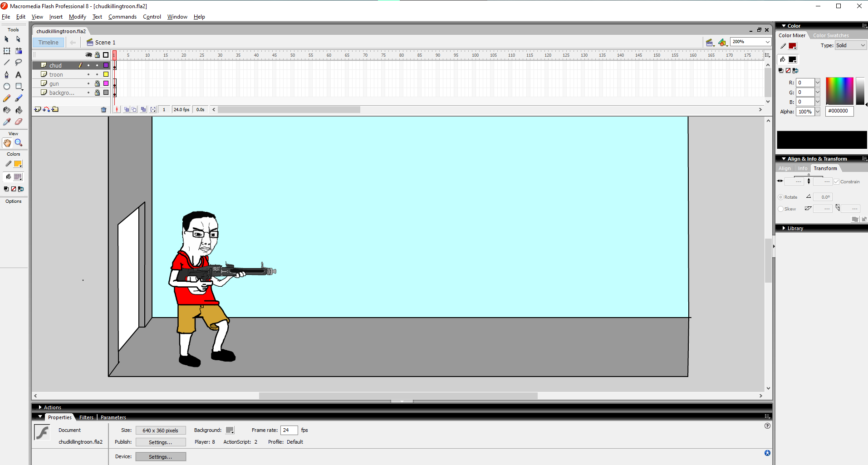Pick the Lasso tool
This screenshot has width=868, height=465.
tap(19, 62)
